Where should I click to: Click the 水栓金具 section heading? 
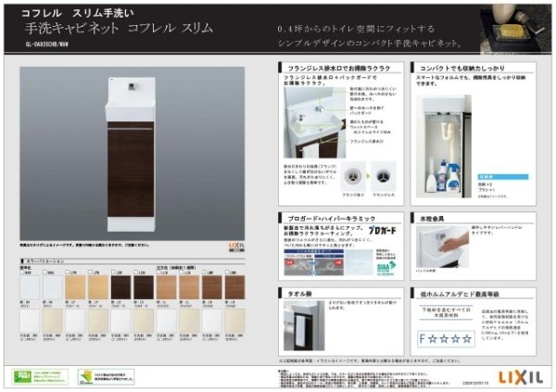[x=432, y=219]
